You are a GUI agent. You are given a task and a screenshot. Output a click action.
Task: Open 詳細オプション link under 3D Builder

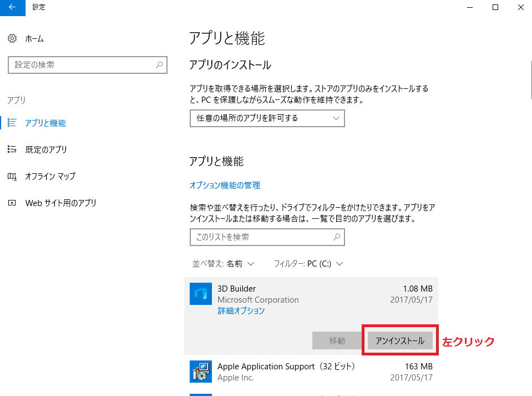tap(241, 311)
